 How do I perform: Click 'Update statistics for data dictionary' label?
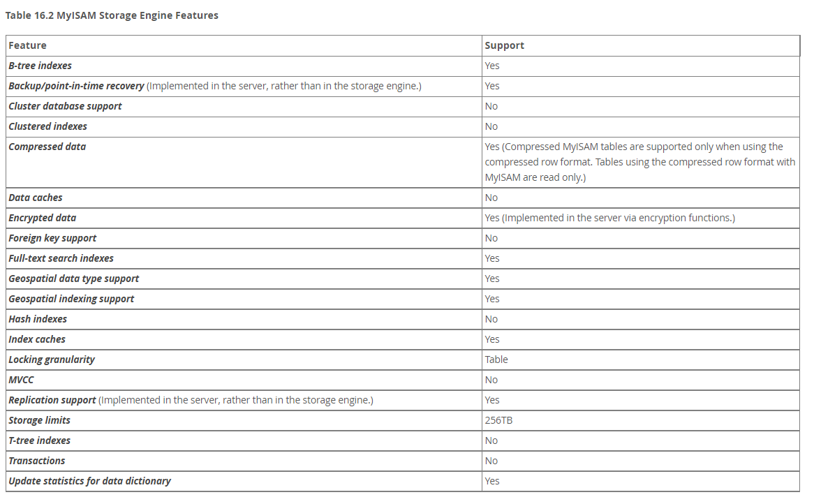[x=89, y=481]
